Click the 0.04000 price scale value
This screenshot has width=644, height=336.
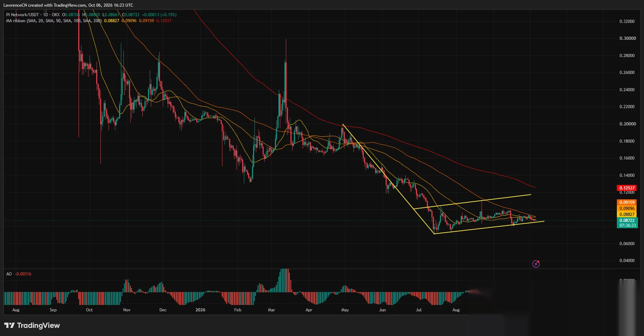tap(627, 261)
